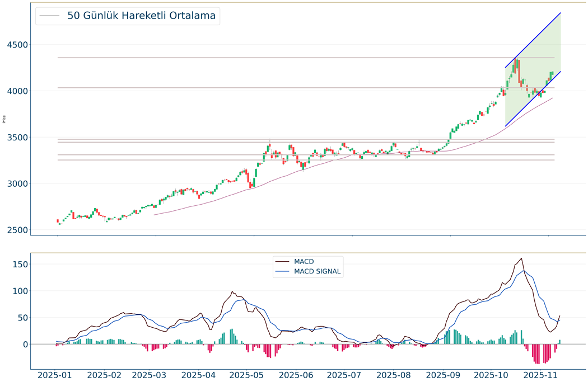Viewport: 588px width, 382px height.
Task: Select the MACD SIGNAL legend entry text
Action: click(x=317, y=272)
